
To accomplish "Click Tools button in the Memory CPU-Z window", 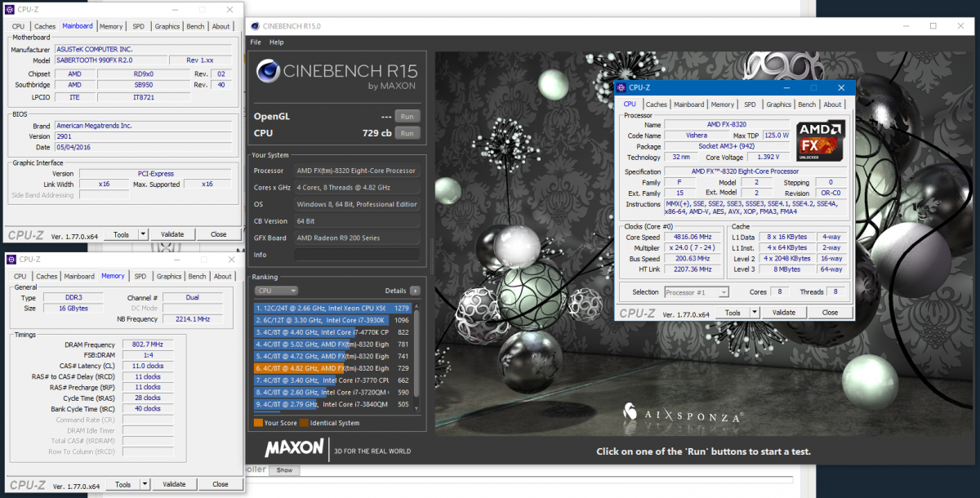I will point(123,484).
